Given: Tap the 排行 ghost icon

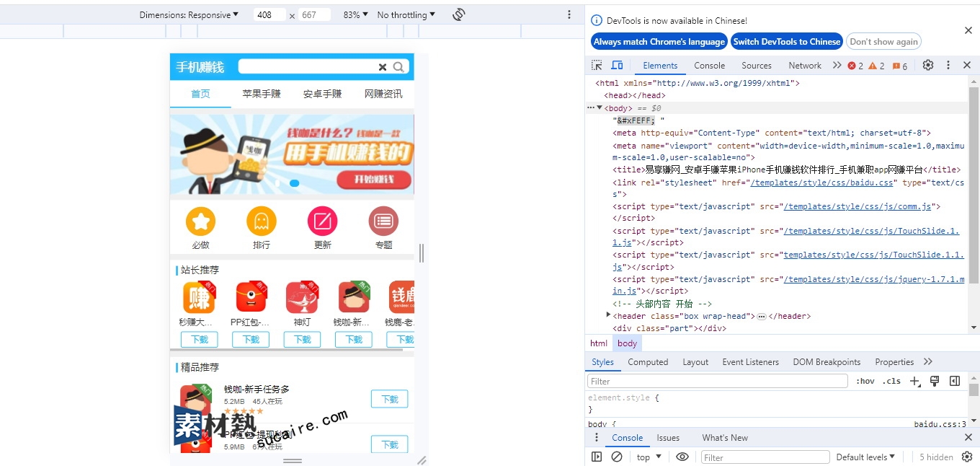Looking at the screenshot, I should pos(262,221).
